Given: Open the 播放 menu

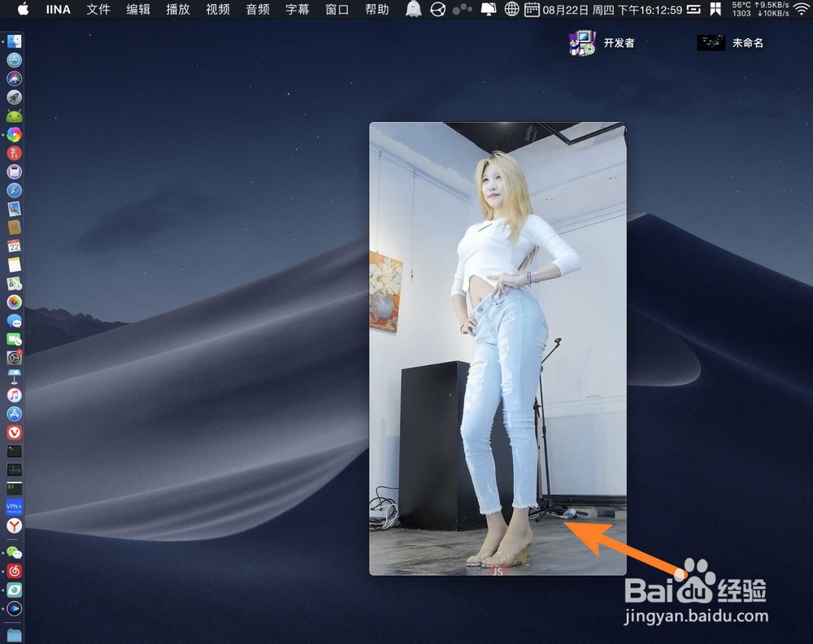Looking at the screenshot, I should (x=178, y=9).
